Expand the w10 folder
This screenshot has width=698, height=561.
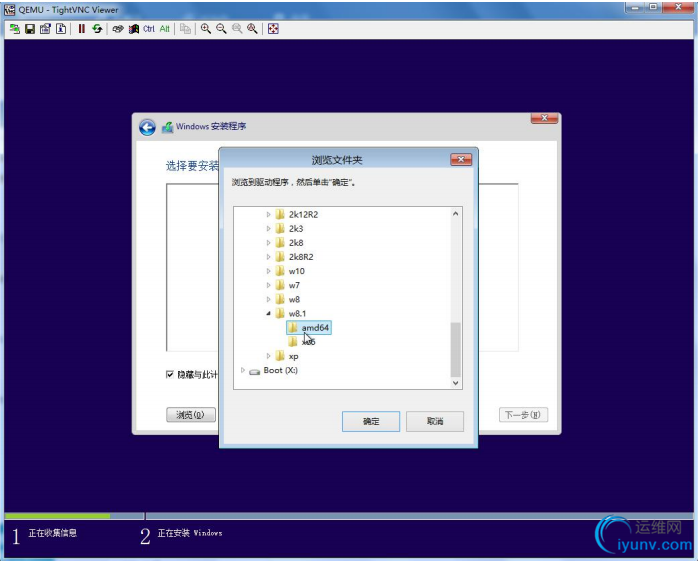tap(268, 271)
